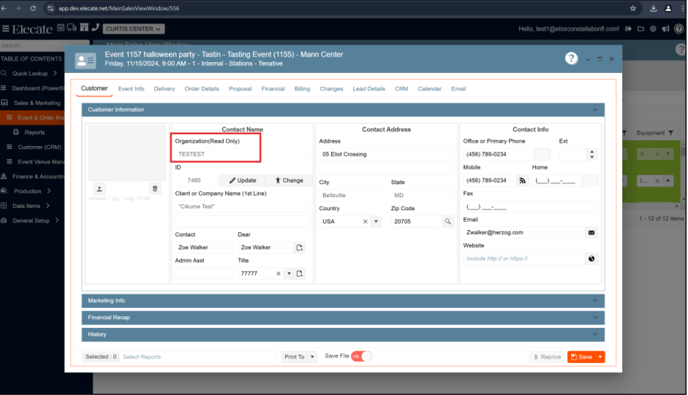This screenshot has height=395, width=688.
Task: Click the contact card icon in dialog header
Action: [x=85, y=61]
